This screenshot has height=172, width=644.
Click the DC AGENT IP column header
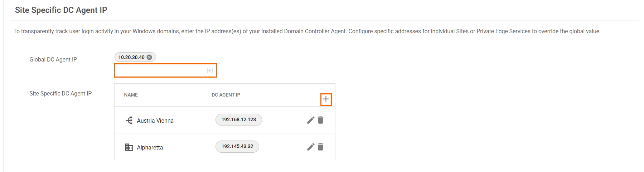pyautogui.click(x=226, y=95)
